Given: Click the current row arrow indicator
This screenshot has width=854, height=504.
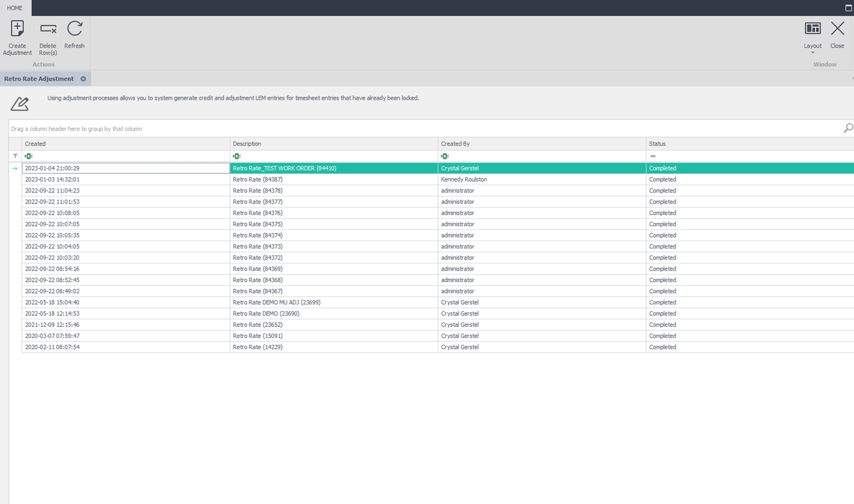Looking at the screenshot, I should click(x=15, y=168).
